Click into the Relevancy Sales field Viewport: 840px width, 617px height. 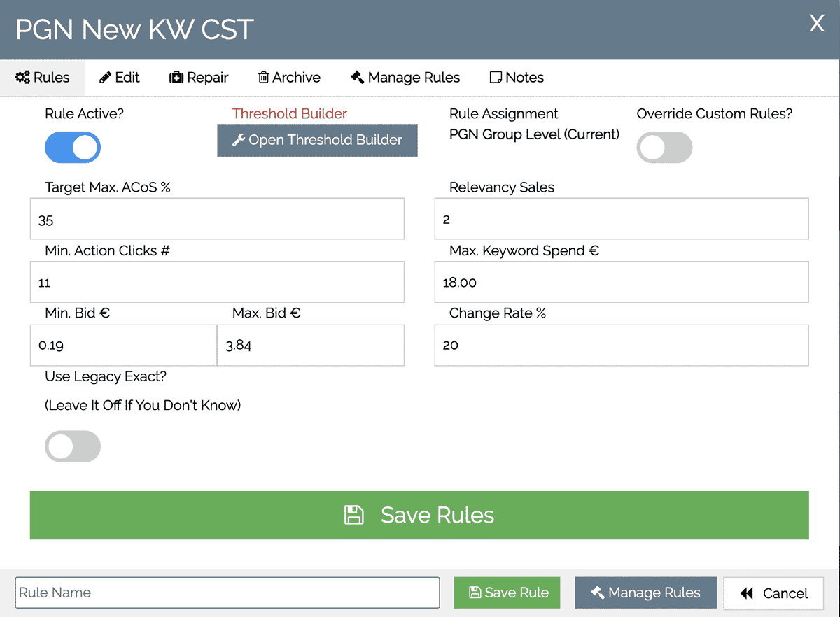622,219
